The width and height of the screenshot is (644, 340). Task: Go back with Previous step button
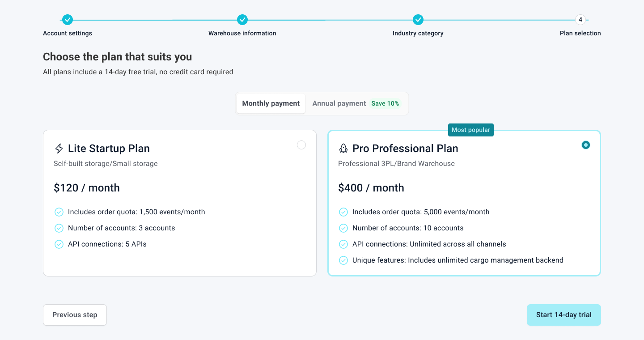75,315
